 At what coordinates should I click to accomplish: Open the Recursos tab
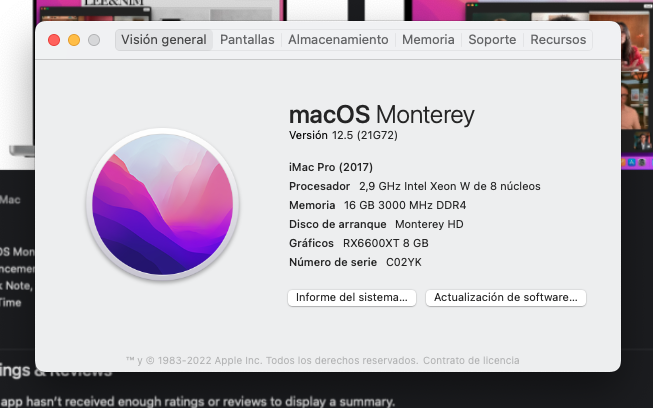point(558,40)
